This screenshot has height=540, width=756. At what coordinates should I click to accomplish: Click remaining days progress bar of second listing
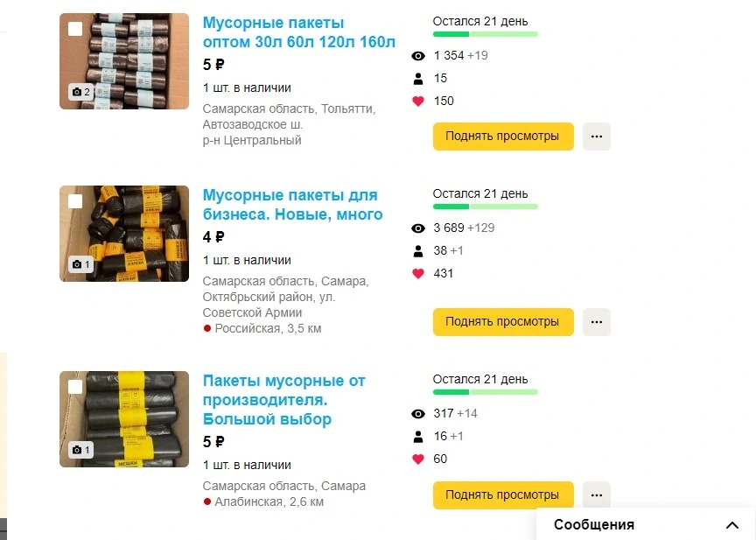coord(485,207)
